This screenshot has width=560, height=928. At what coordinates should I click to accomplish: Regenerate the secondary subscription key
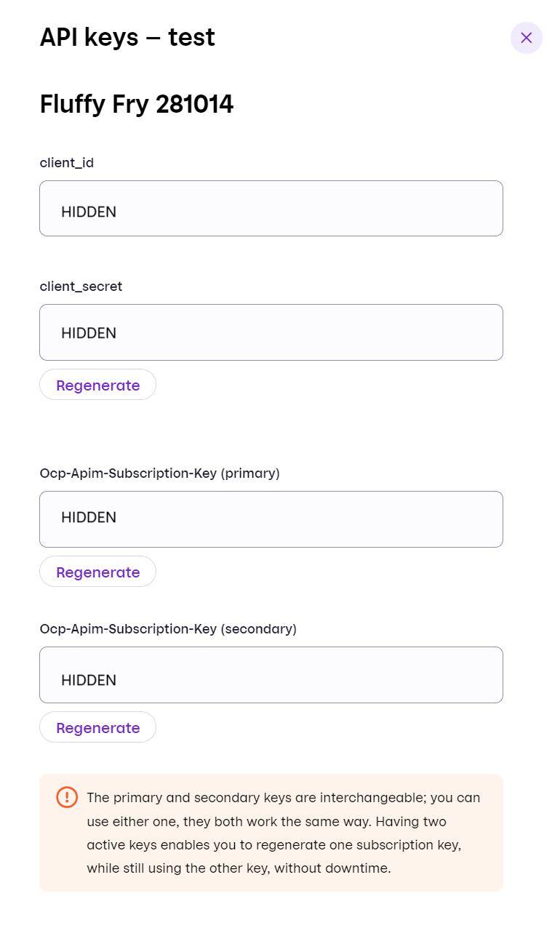click(97, 727)
